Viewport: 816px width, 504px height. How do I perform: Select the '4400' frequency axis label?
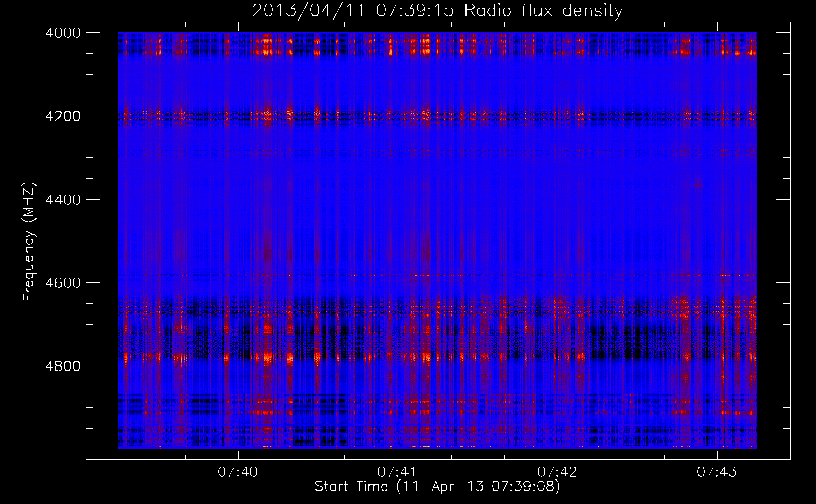tap(63, 200)
